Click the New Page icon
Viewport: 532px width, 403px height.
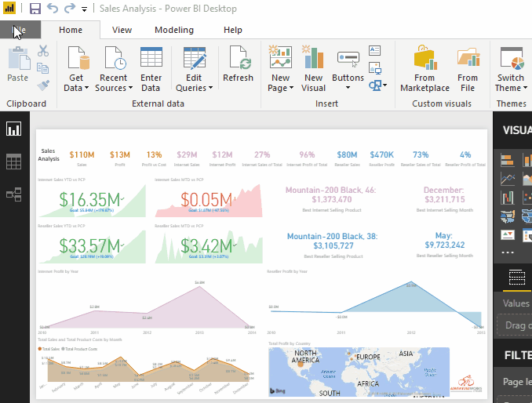(280, 57)
